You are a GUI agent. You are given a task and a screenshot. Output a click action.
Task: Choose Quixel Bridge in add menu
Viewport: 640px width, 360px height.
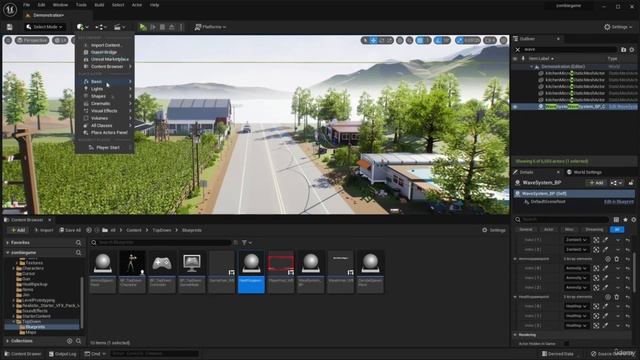(105, 52)
